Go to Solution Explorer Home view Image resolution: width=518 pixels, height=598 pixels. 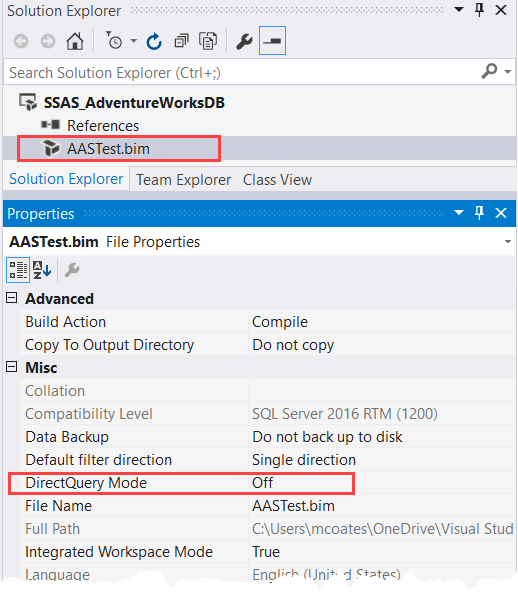(x=75, y=41)
